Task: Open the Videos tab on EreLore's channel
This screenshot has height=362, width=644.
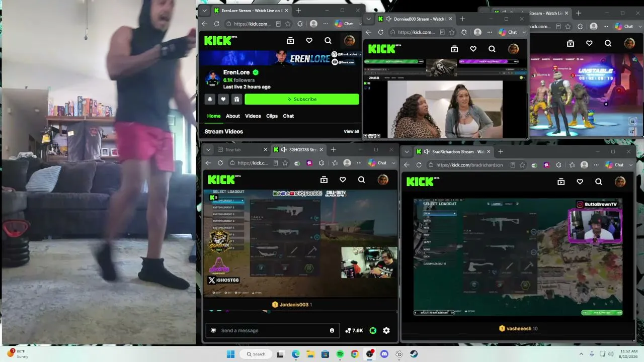Action: 253,116
